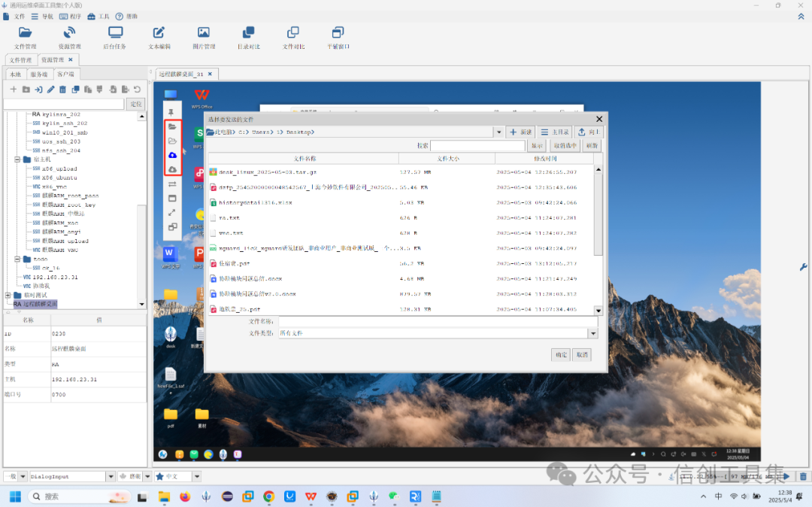The width and height of the screenshot is (812, 507).
Task: Collapse the todo tree folder
Action: 17,259
